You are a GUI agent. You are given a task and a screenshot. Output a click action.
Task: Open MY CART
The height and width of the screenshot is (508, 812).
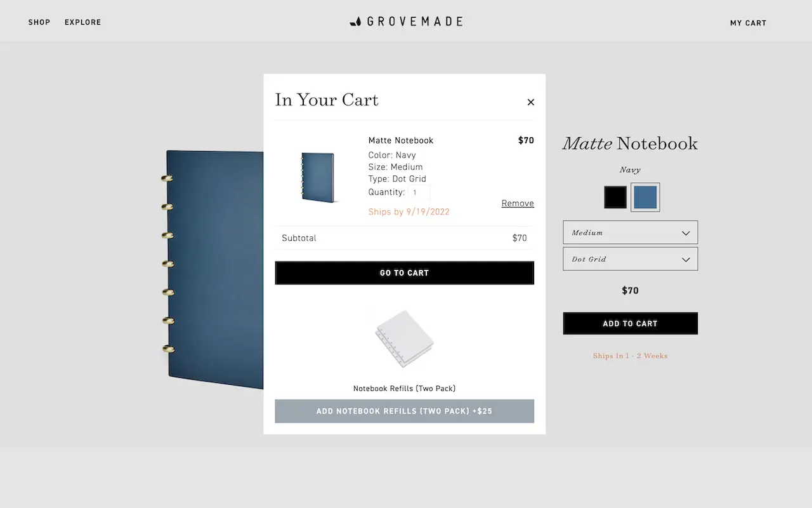[749, 23]
